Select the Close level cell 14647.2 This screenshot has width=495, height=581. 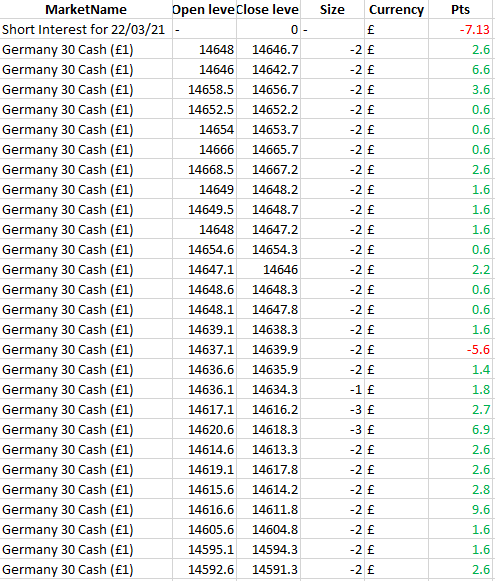268,229
